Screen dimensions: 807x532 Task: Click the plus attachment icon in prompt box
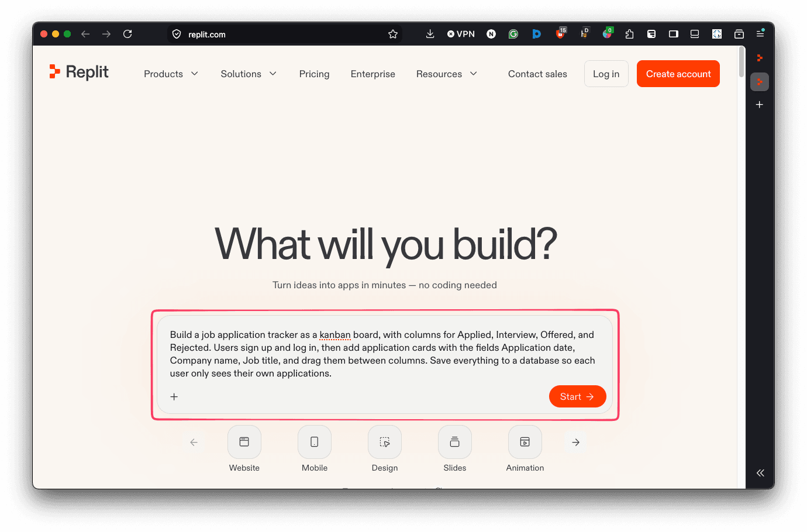[174, 397]
